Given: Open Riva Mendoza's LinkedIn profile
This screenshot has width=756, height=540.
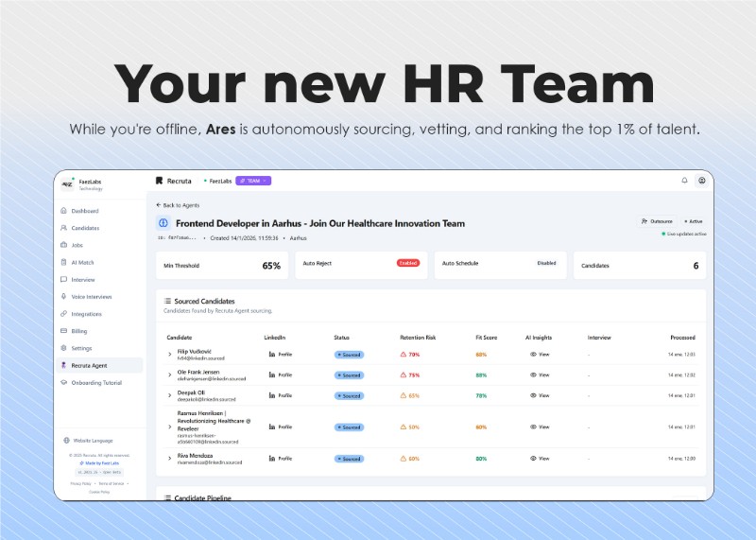Looking at the screenshot, I should [x=280, y=459].
